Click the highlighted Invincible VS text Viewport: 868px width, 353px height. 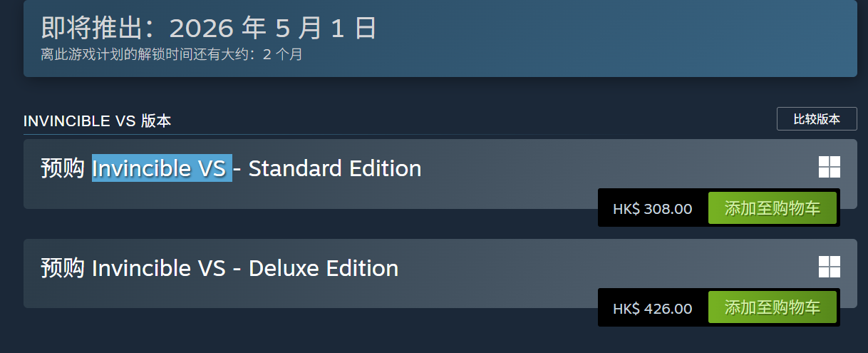pos(162,169)
